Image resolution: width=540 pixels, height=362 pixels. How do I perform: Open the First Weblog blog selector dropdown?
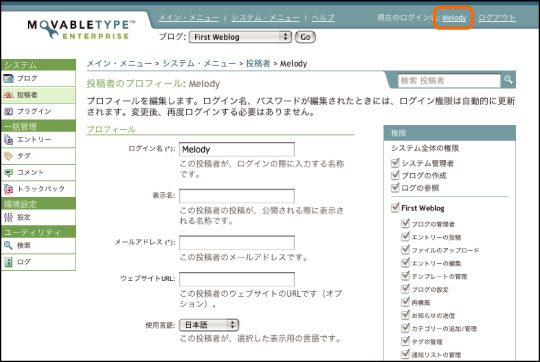[x=240, y=37]
